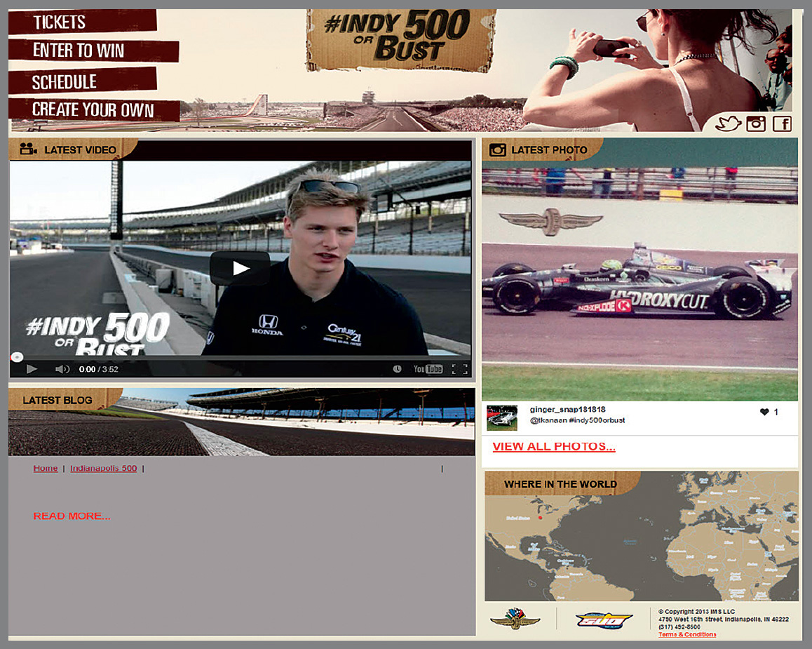This screenshot has height=649, width=812.
Task: Open the Twitter social icon
Action: click(x=728, y=124)
